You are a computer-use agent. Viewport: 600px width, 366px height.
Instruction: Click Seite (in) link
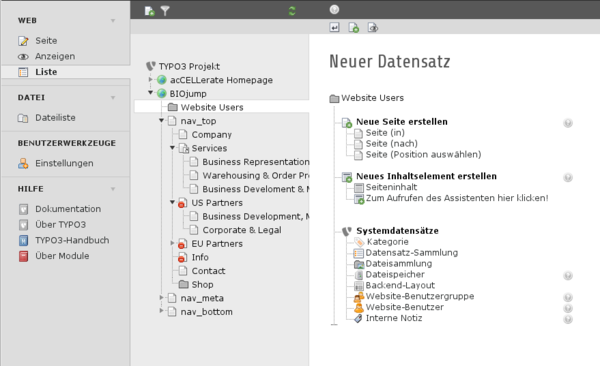point(385,133)
